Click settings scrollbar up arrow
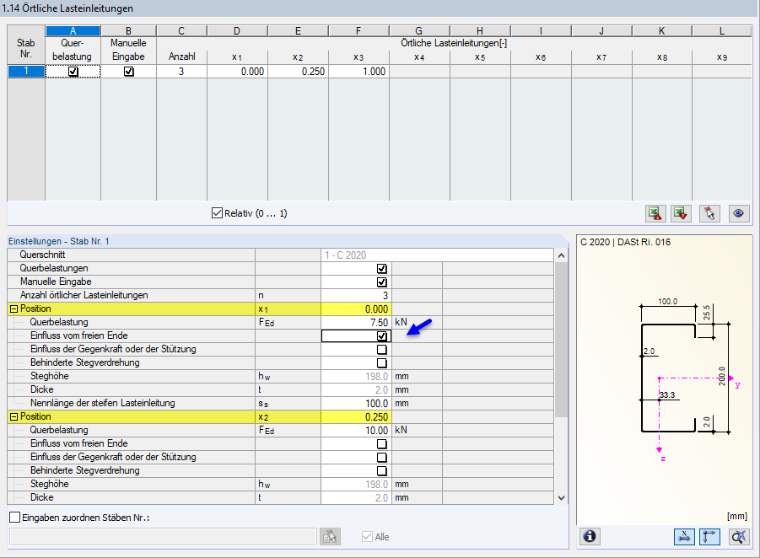Viewport: 760px width, 558px height. (561, 255)
